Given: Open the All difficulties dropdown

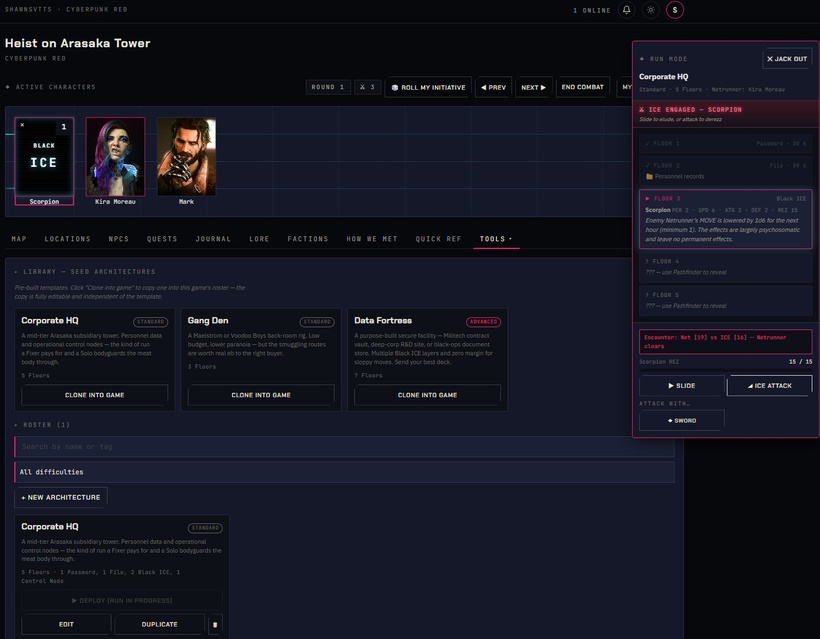Looking at the screenshot, I should (345, 472).
